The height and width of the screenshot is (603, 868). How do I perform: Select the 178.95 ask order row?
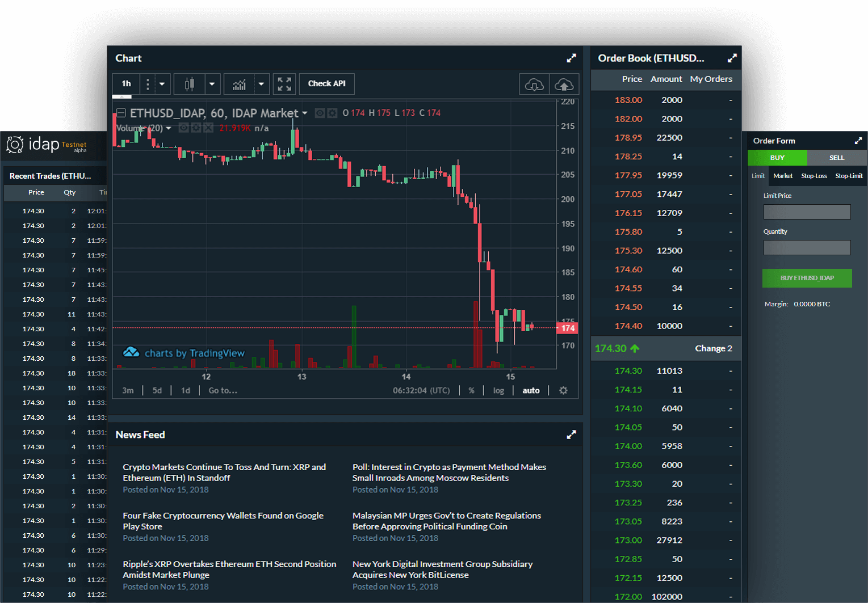point(666,138)
